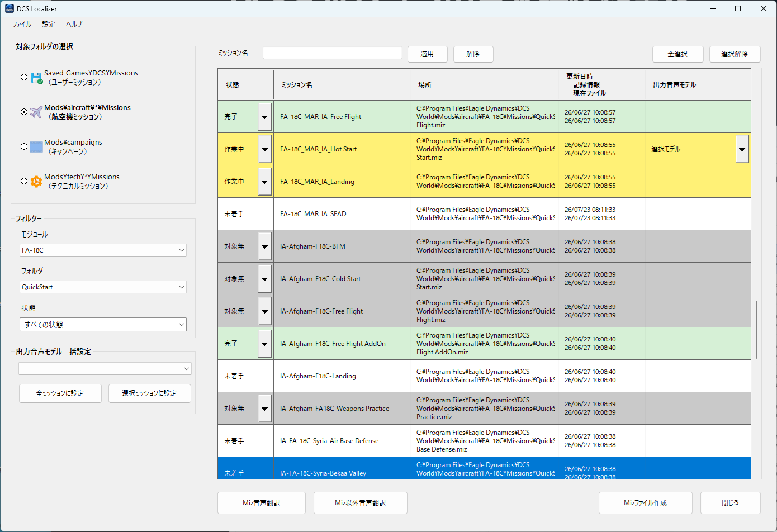Viewport: 777px width, 532px height.
Task: Click the DCS Localizer title bar icon
Action: [x=10, y=9]
